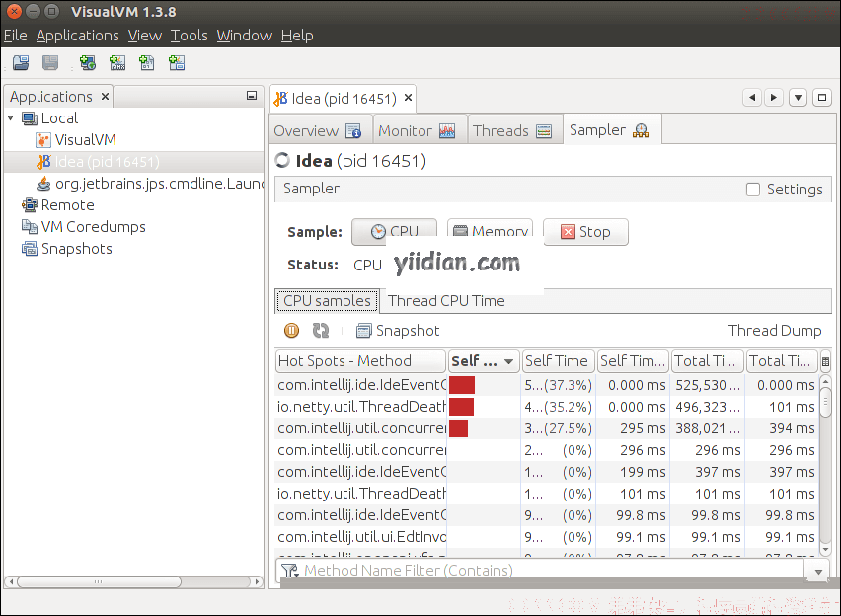Click the Add VM Coredump binary-file icon
This screenshot has width=841, height=616.
[x=146, y=63]
